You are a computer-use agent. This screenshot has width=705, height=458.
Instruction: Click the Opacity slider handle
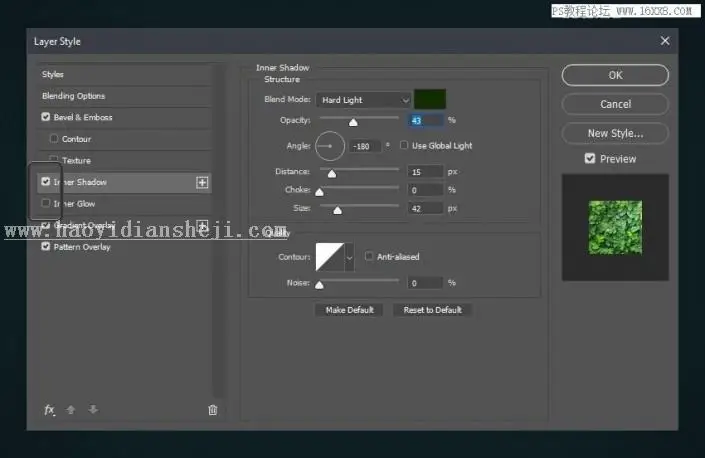pos(353,122)
